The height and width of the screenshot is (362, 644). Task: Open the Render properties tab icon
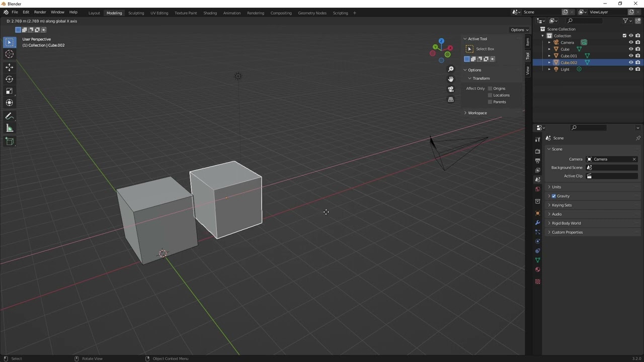click(537, 151)
